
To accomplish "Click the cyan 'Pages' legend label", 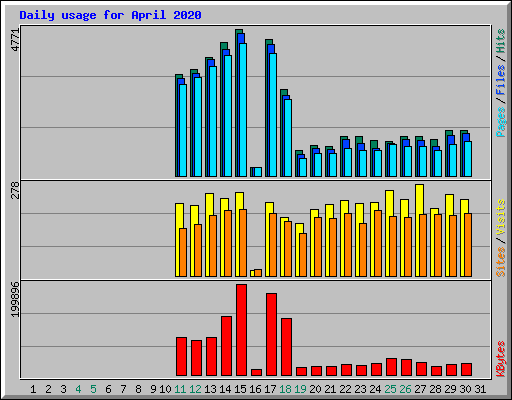I will 501,122.
